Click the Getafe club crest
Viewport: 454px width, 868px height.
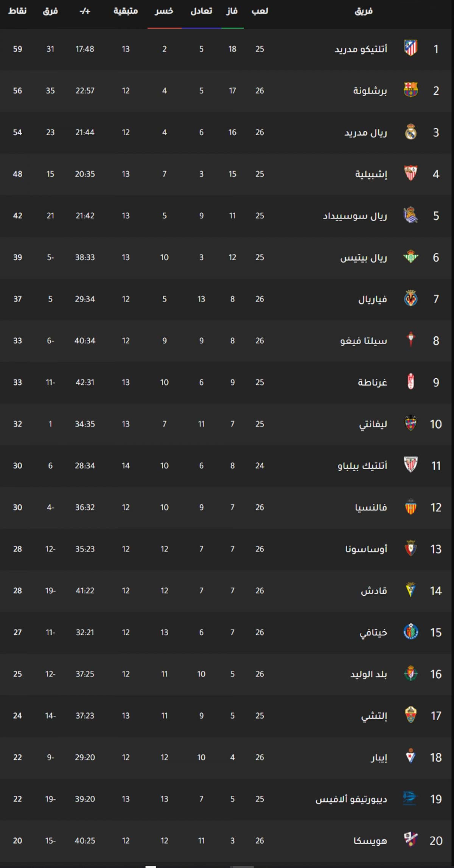(x=410, y=632)
